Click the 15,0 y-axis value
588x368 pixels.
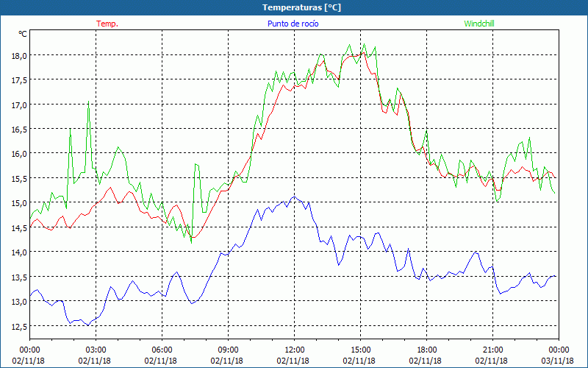coord(20,203)
